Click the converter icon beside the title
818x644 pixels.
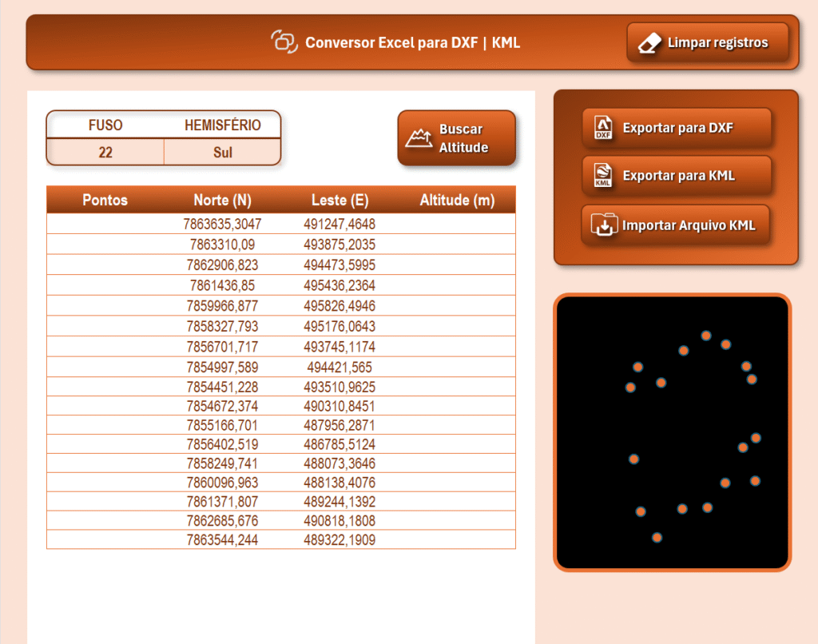[284, 42]
